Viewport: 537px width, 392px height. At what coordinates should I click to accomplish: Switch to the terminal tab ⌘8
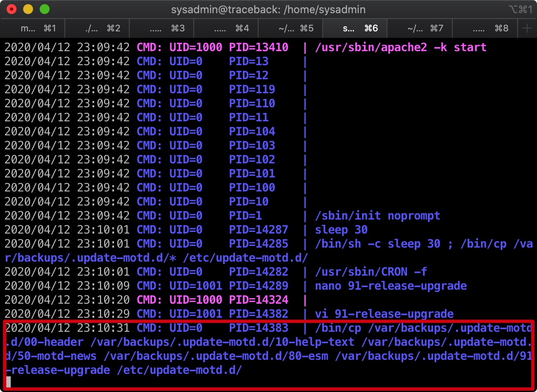(x=484, y=28)
